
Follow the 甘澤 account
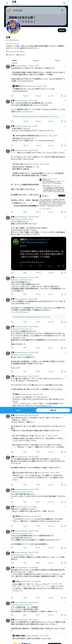(62, 30)
